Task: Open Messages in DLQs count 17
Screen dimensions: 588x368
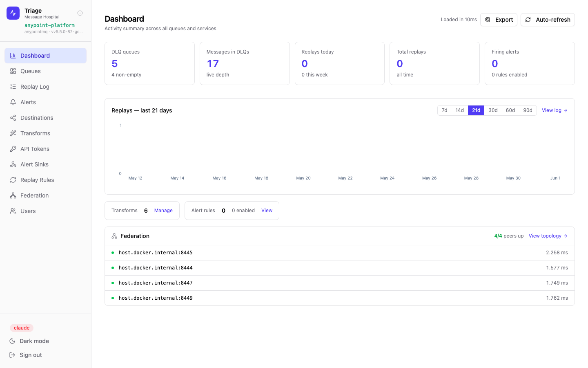Action: [x=213, y=64]
